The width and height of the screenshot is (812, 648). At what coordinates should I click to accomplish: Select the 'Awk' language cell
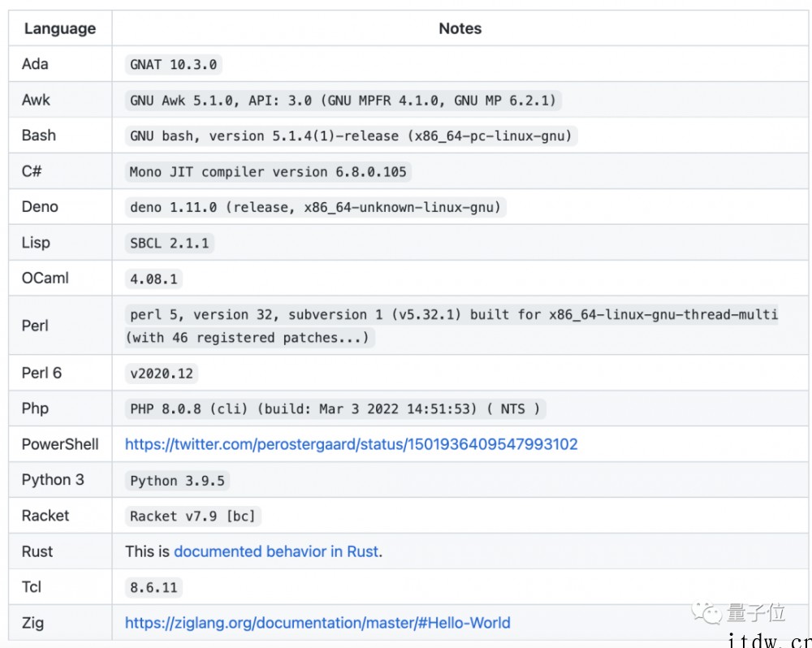pyautogui.click(x=60, y=99)
